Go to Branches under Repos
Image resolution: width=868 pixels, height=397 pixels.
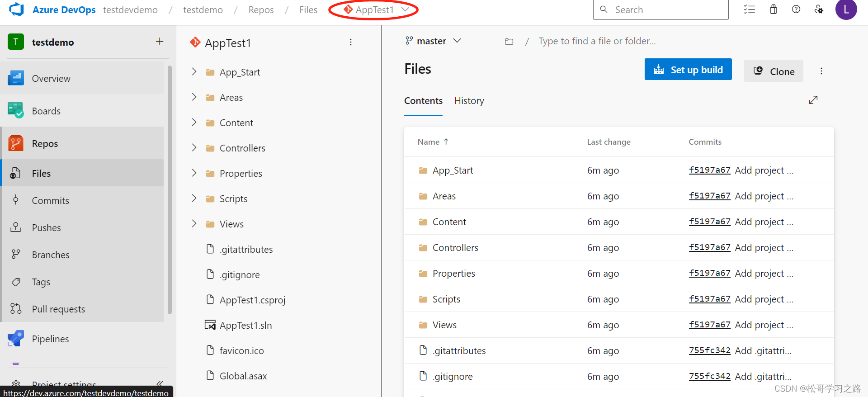pyautogui.click(x=83, y=255)
